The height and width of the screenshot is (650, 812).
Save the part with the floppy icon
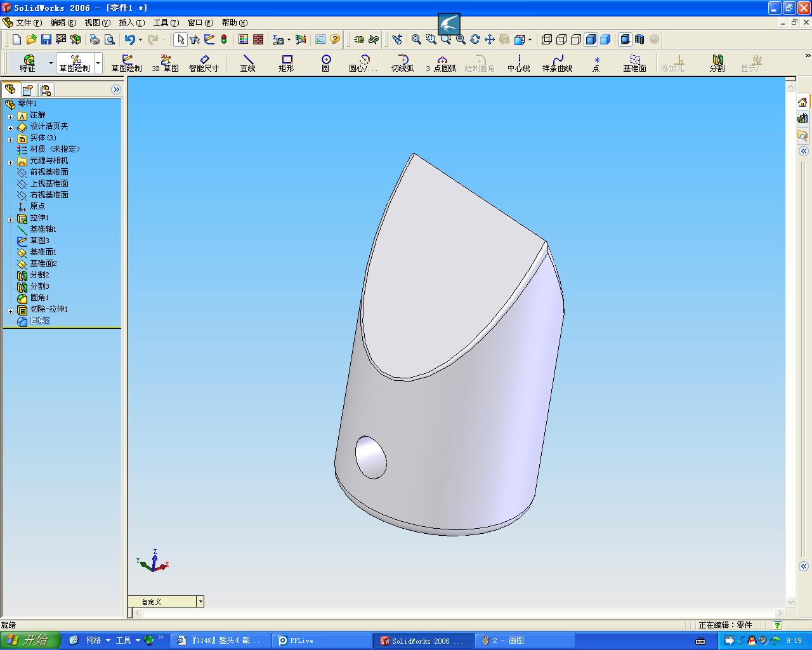[x=46, y=39]
